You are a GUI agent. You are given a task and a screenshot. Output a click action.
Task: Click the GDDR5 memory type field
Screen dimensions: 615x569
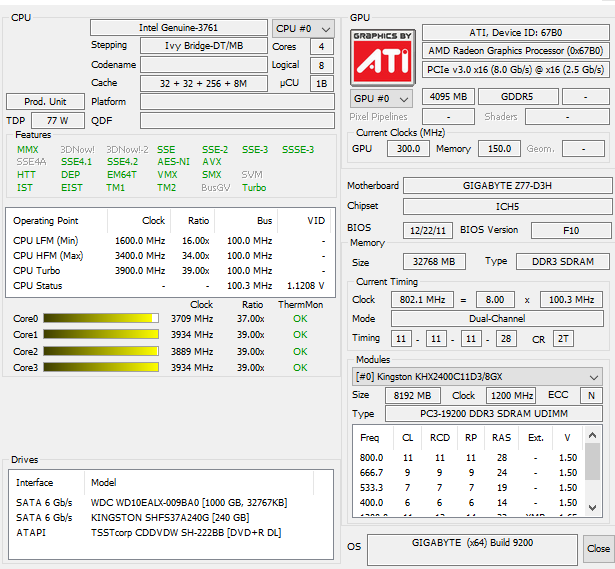[518, 96]
